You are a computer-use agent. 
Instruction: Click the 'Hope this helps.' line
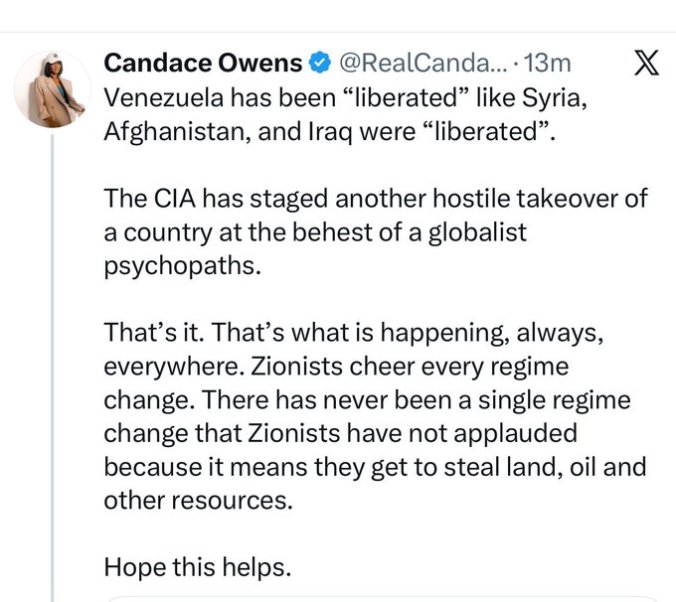click(197, 567)
